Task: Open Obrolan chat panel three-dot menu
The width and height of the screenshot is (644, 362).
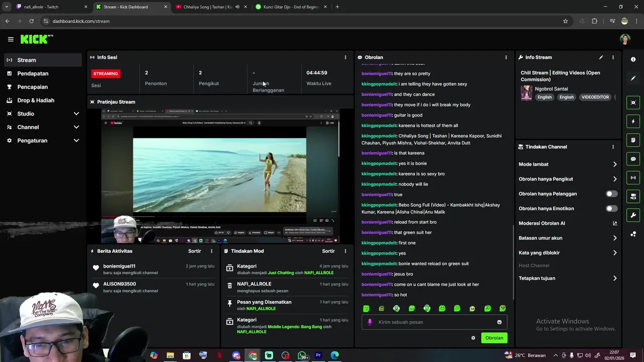Action: click(x=506, y=57)
